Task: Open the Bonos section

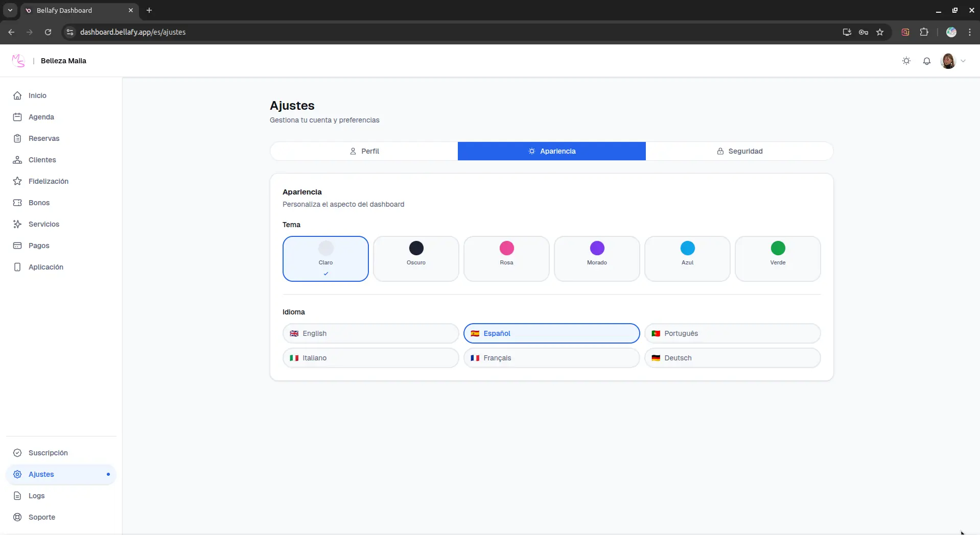Action: click(39, 203)
